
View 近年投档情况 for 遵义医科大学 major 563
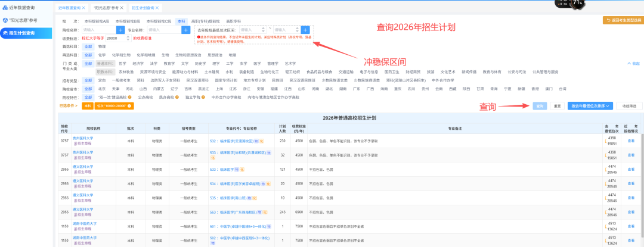tap(630, 212)
